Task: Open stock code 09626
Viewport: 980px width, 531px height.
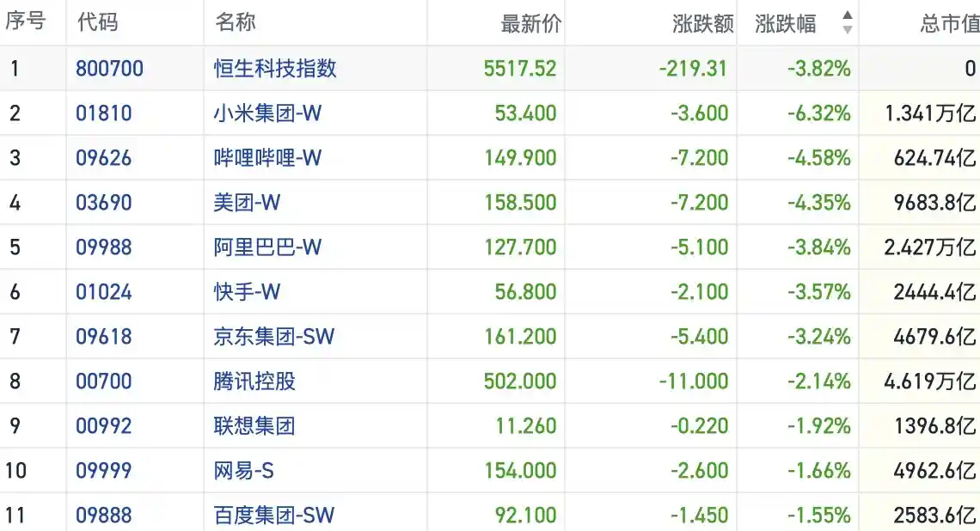Action: click(x=104, y=158)
